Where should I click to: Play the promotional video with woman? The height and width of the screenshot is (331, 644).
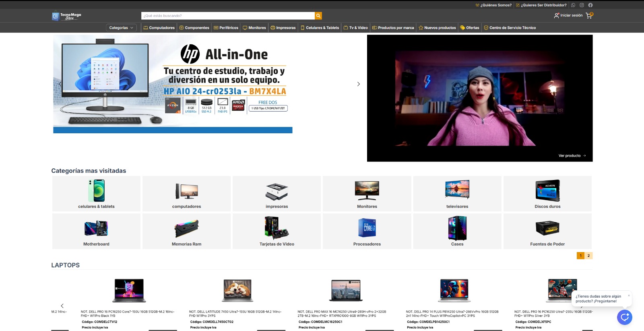(480, 98)
